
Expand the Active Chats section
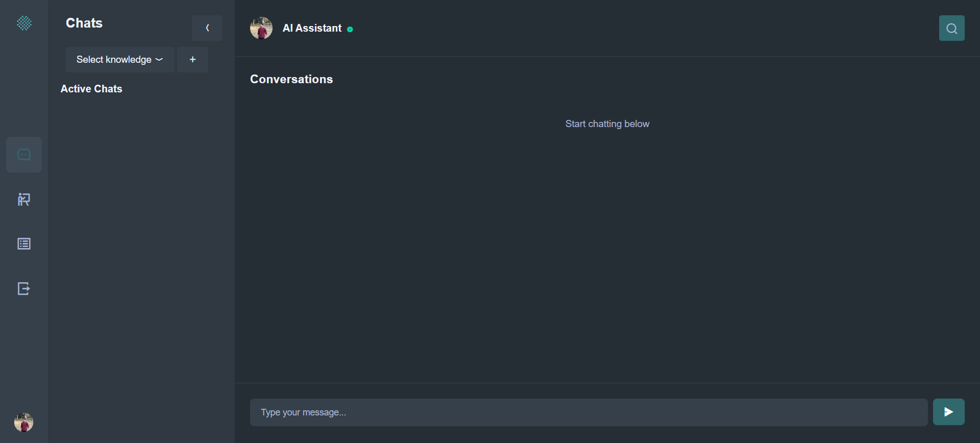(x=91, y=88)
